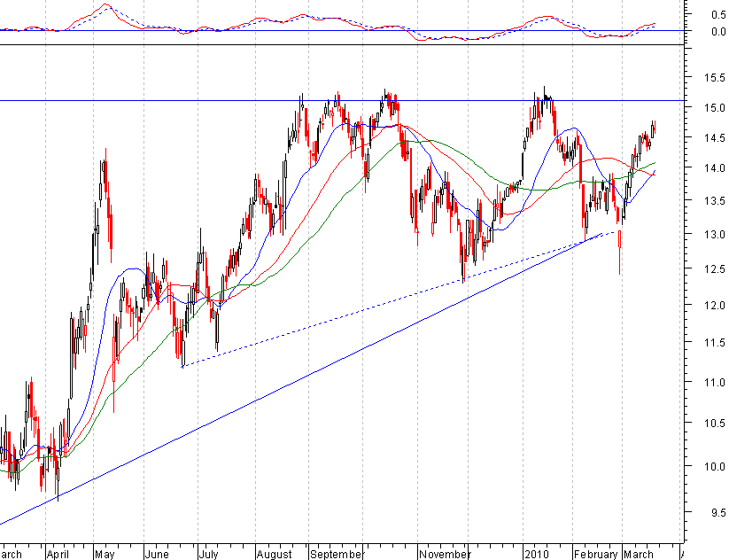Click the April label on the time axis
729x560 pixels.
pyautogui.click(x=58, y=554)
